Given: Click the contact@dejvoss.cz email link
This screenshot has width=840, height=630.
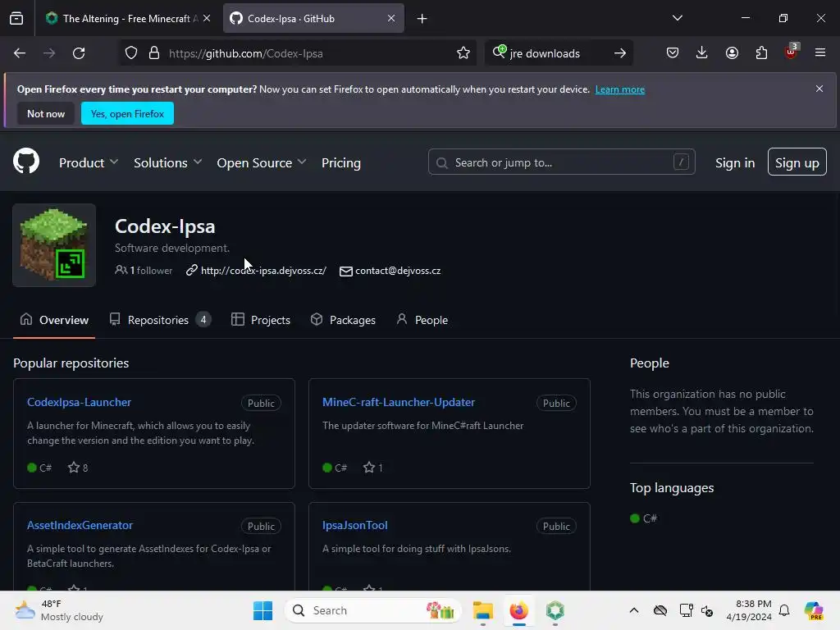Looking at the screenshot, I should [398, 271].
